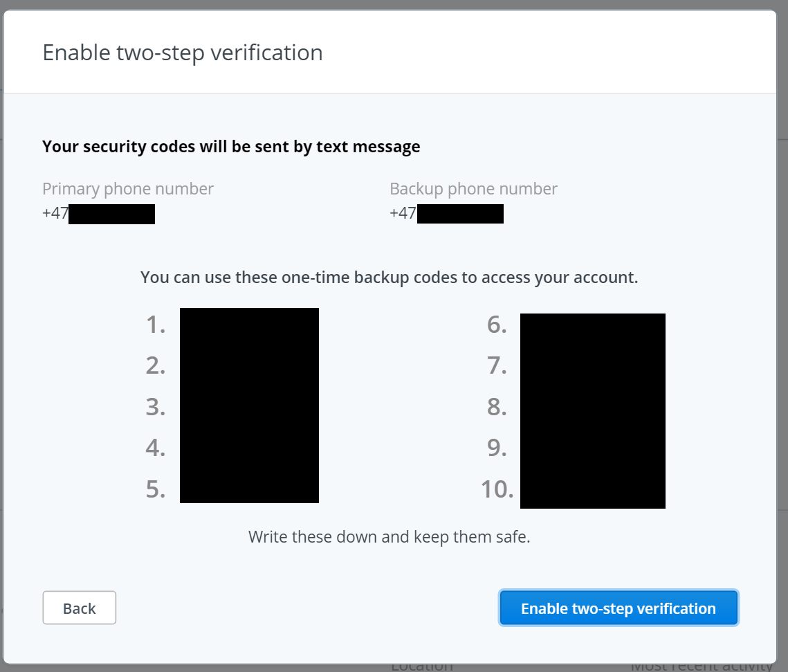Select the Primary phone number label
Viewport: 788px width, 672px height.
click(x=128, y=189)
